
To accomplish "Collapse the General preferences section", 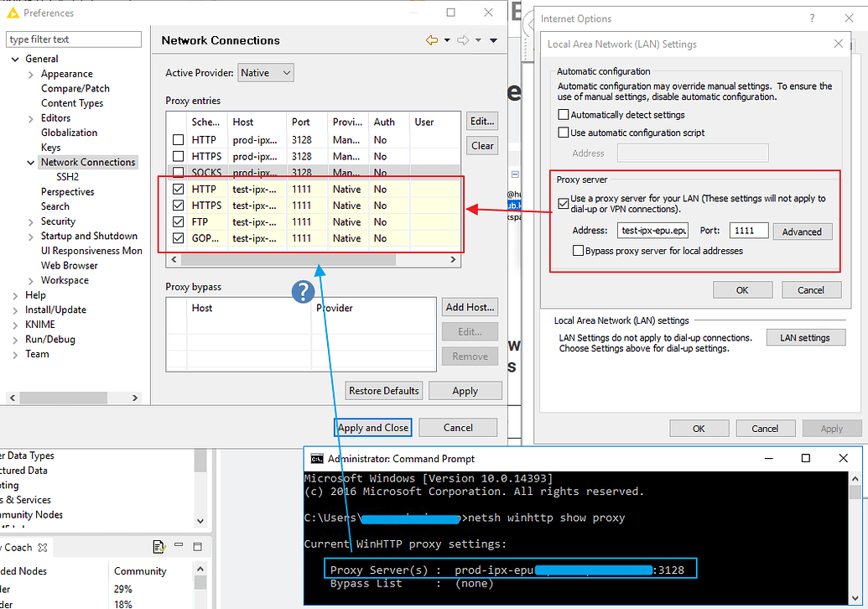I will (15, 58).
